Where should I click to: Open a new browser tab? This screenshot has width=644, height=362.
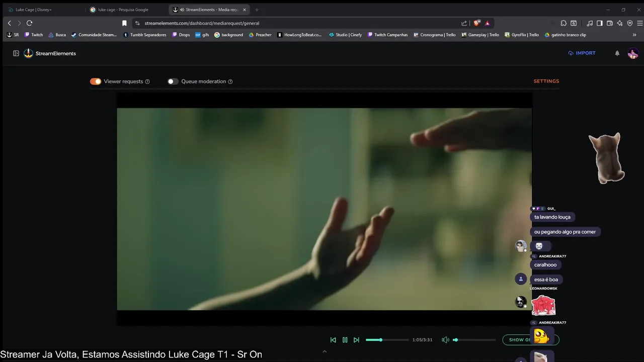pyautogui.click(x=257, y=10)
